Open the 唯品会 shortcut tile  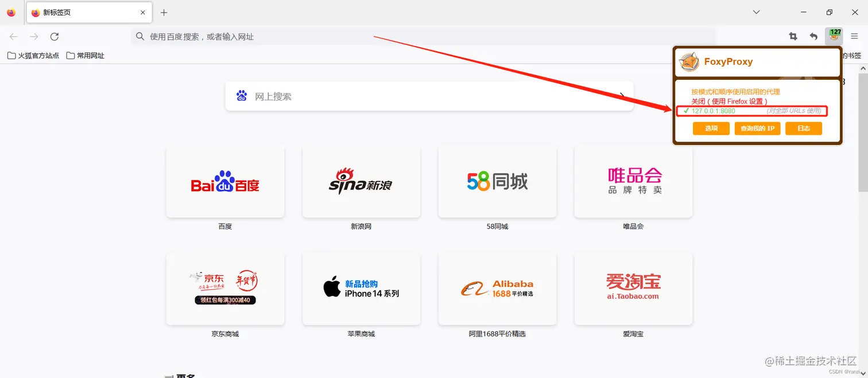click(x=633, y=181)
